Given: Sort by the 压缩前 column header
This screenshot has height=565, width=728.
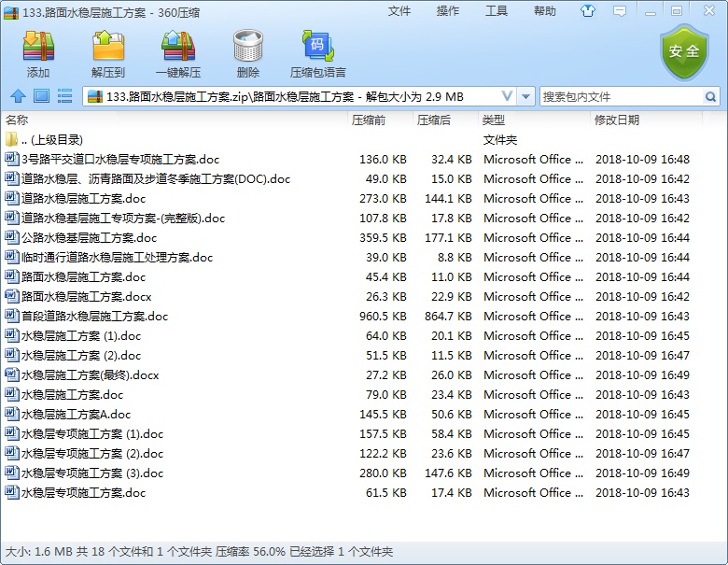Looking at the screenshot, I should pos(380,120).
